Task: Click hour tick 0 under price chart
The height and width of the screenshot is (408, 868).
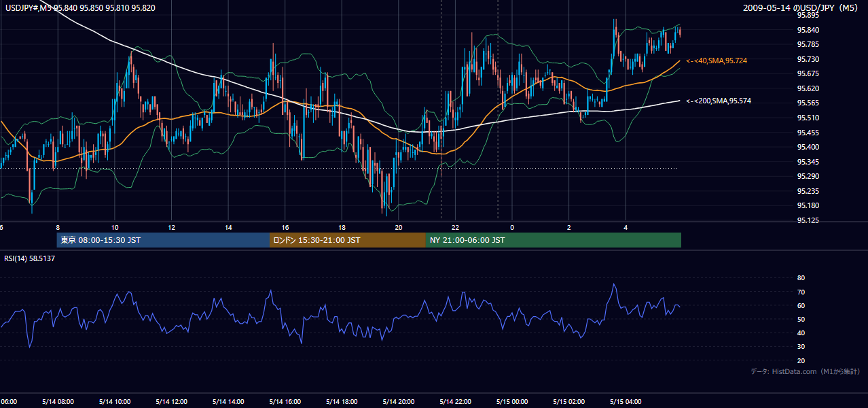Action: tap(512, 227)
